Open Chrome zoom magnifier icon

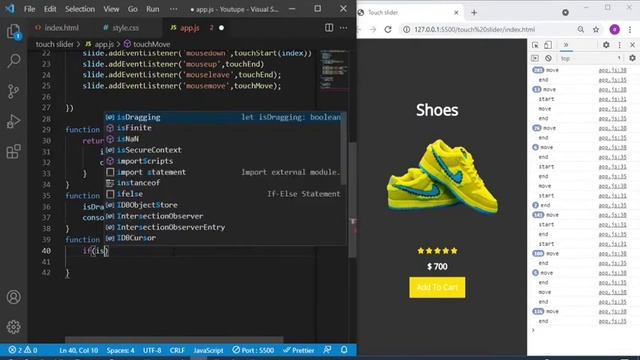581,29
